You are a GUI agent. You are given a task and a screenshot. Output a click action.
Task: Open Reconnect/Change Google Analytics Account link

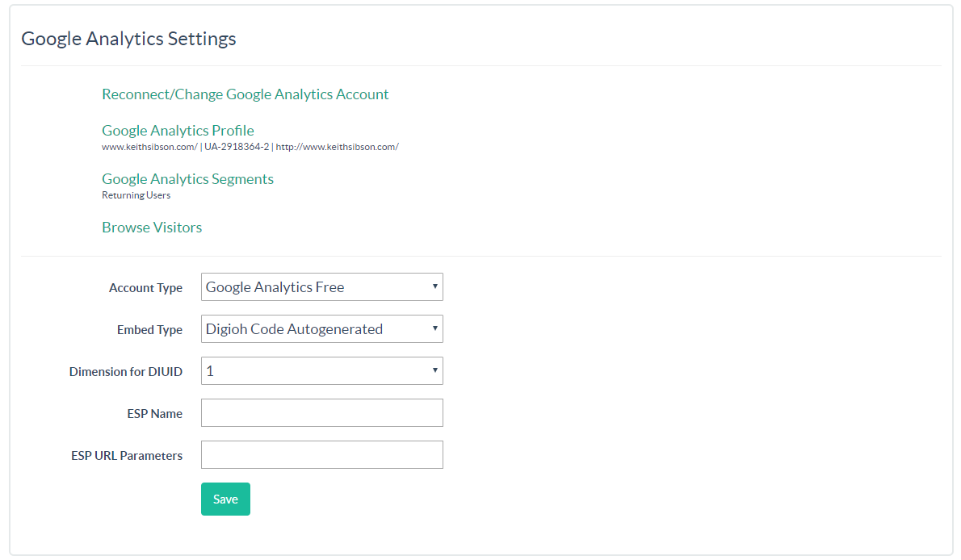pyautogui.click(x=245, y=94)
